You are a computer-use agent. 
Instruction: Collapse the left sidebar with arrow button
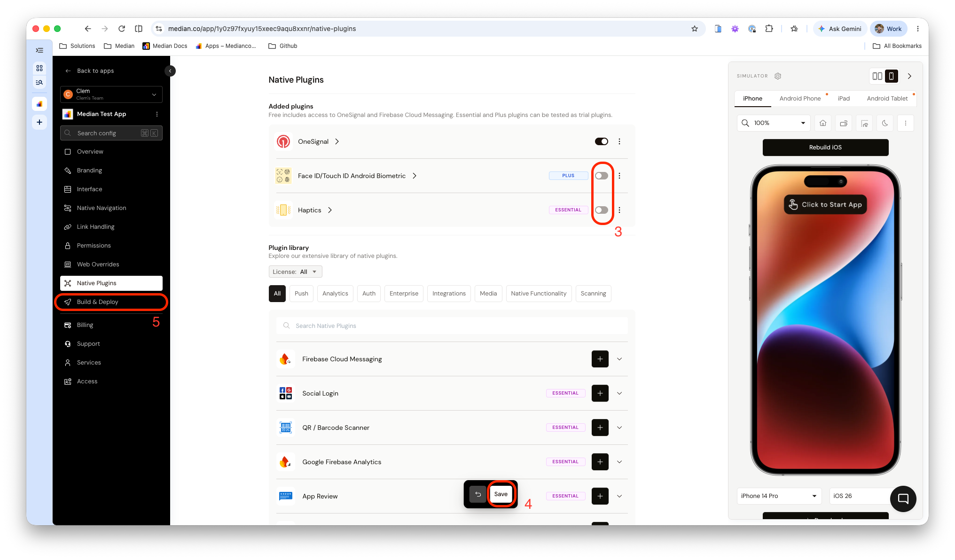click(170, 71)
